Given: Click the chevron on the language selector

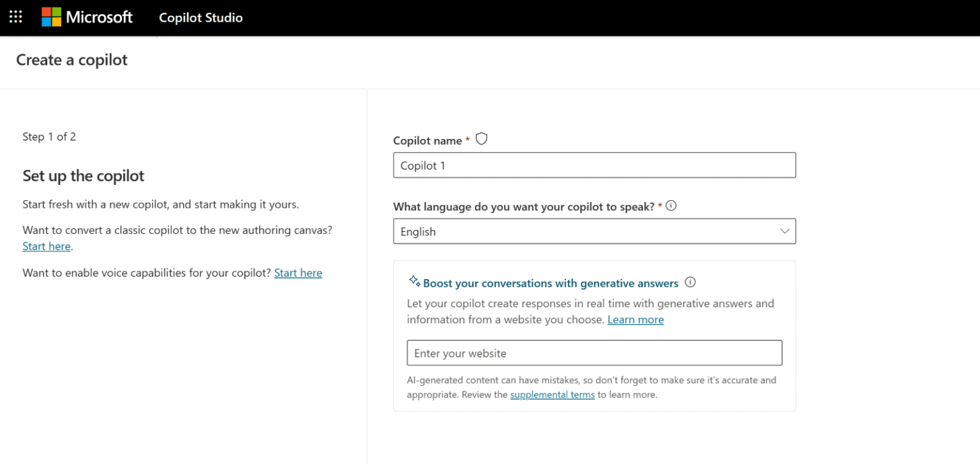Looking at the screenshot, I should point(784,231).
